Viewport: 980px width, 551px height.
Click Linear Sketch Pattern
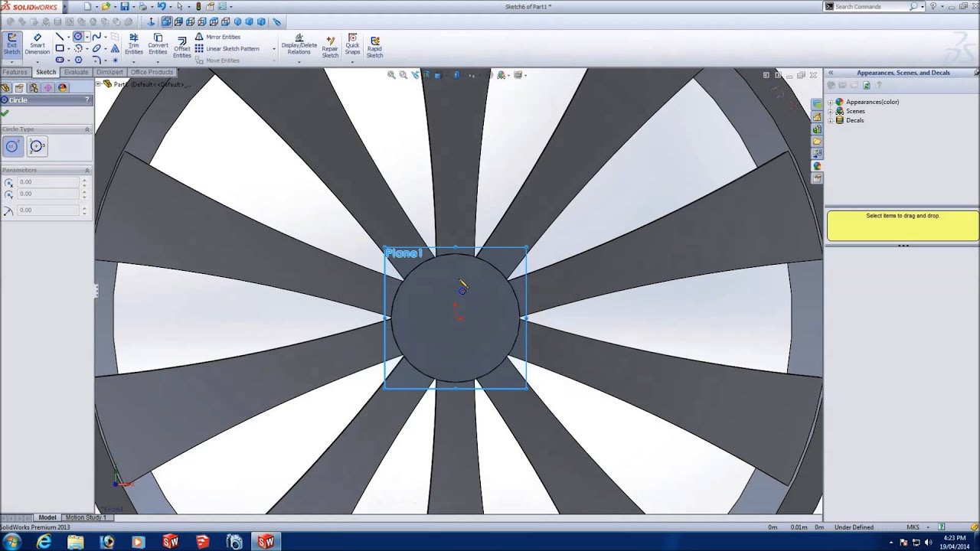coord(227,48)
